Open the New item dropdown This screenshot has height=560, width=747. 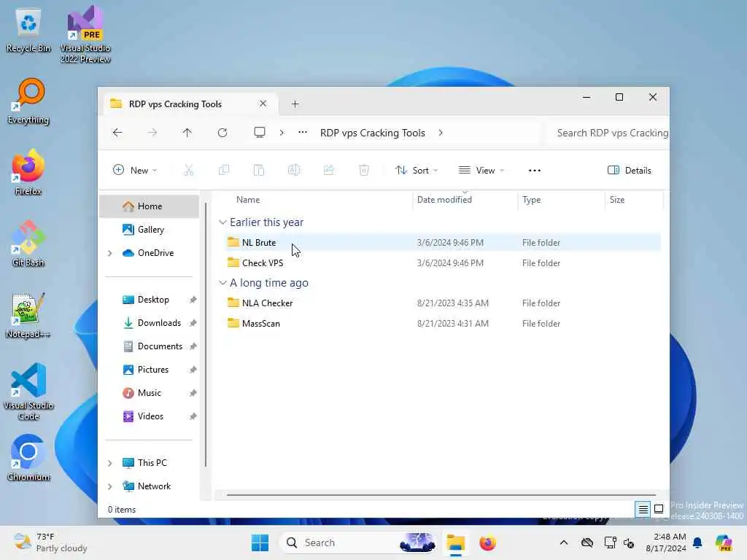click(135, 171)
